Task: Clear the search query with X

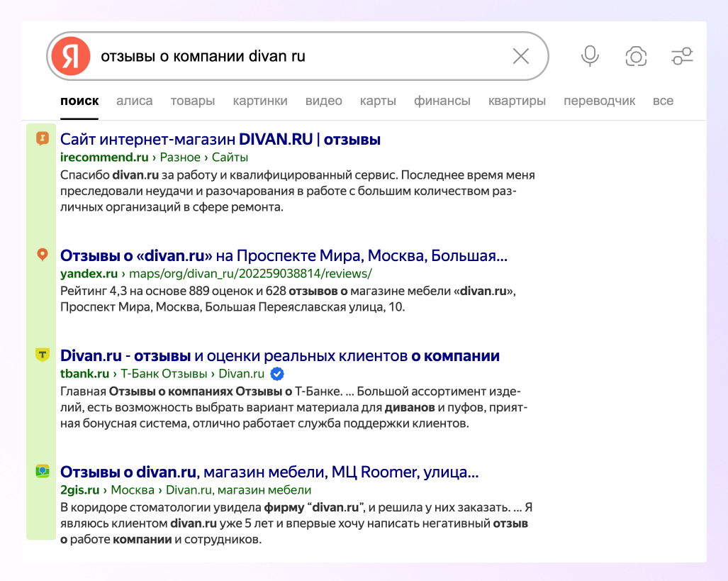Action: 521,56
